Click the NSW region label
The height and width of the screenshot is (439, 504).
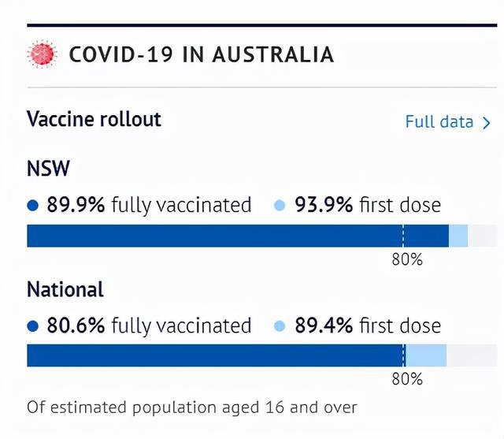tap(48, 168)
